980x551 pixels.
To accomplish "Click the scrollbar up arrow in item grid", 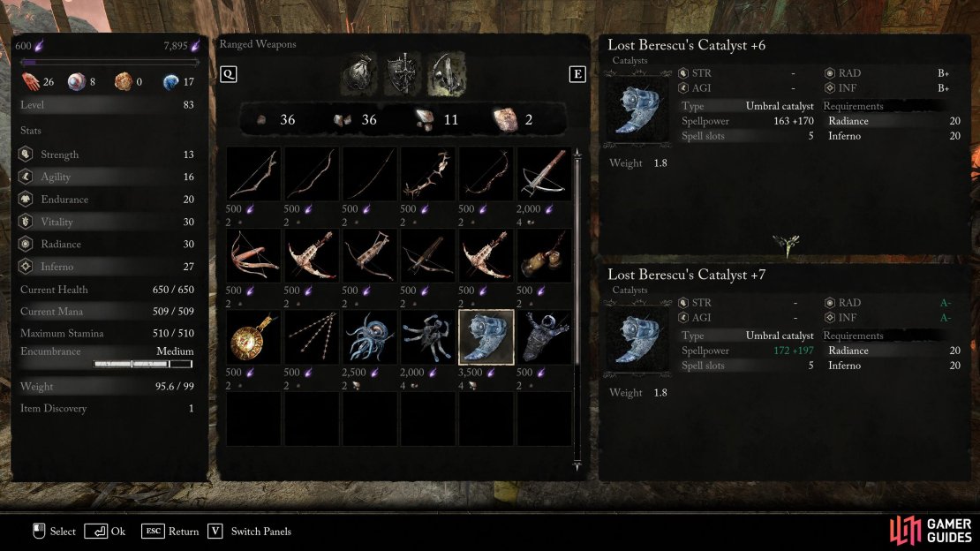I will pyautogui.click(x=577, y=153).
